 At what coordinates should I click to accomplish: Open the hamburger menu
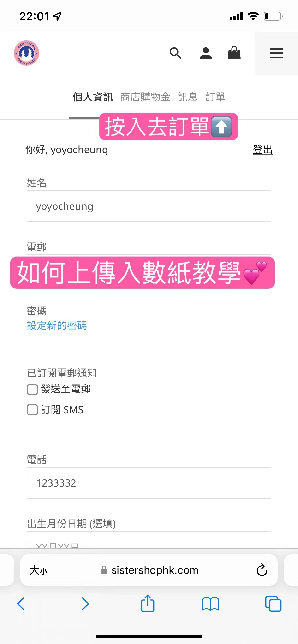point(276,53)
